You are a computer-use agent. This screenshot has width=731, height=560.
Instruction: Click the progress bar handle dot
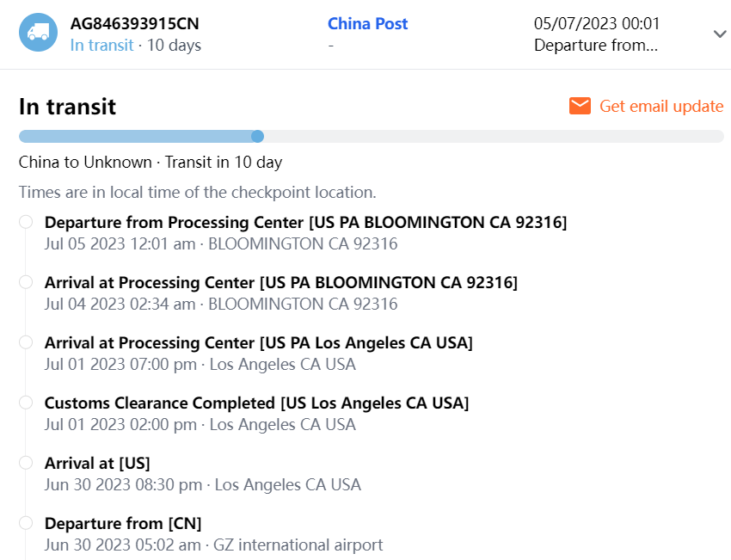257,136
